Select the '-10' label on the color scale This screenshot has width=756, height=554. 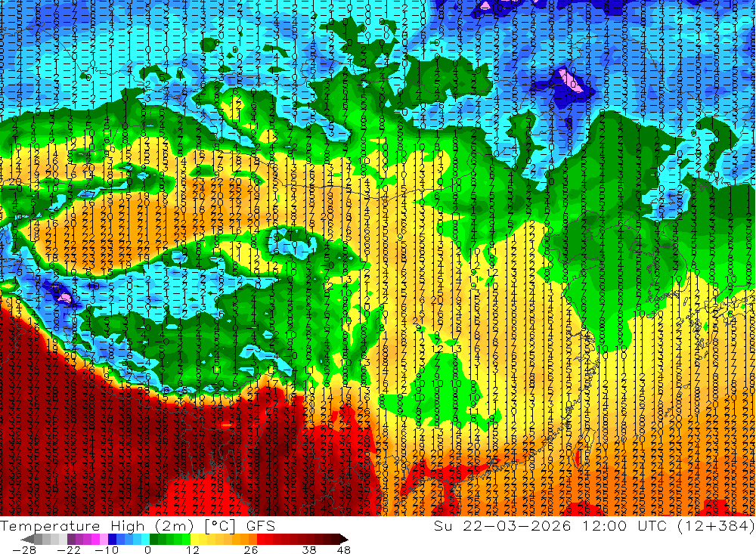107,549
